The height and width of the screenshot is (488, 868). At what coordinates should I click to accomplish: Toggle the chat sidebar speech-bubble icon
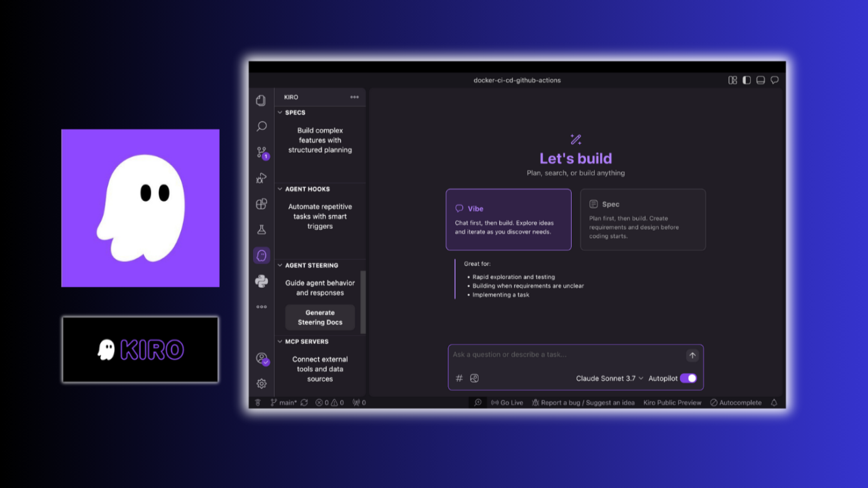click(774, 80)
